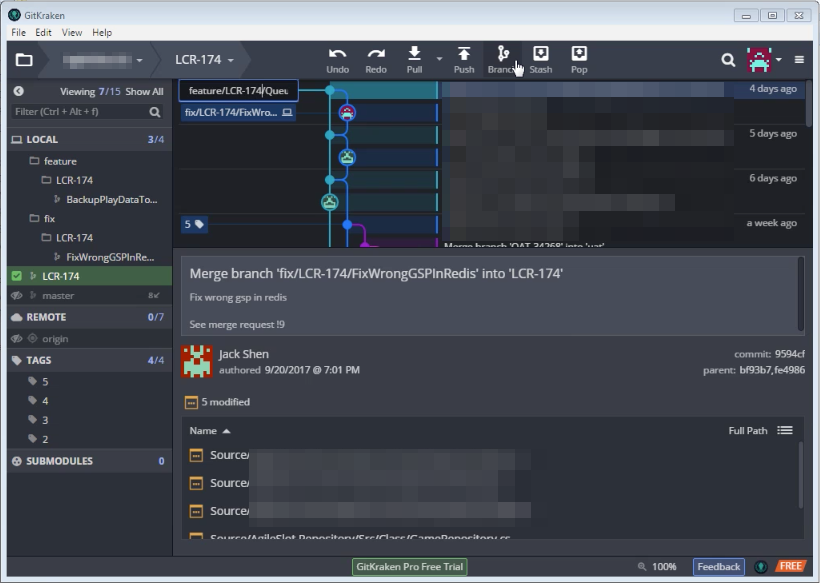
Task: Open the repository folder icon
Action: (x=24, y=60)
